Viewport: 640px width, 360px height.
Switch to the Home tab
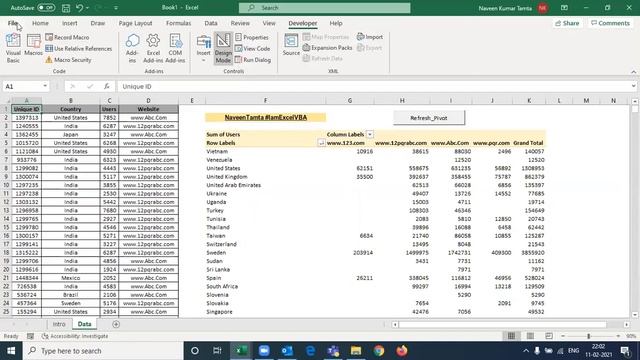pos(40,23)
